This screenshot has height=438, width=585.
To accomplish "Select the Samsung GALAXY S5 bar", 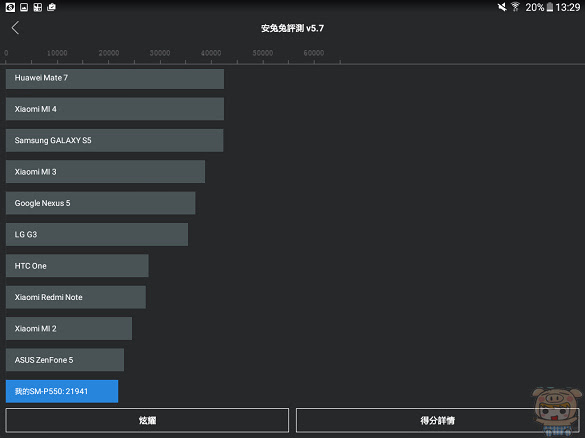I will click(x=115, y=140).
